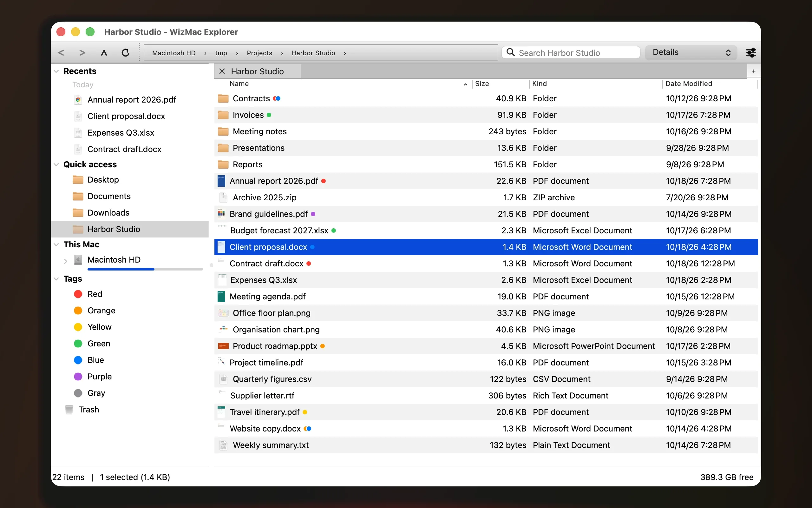
Task: Close the Harbor Studio tab
Action: (x=222, y=71)
